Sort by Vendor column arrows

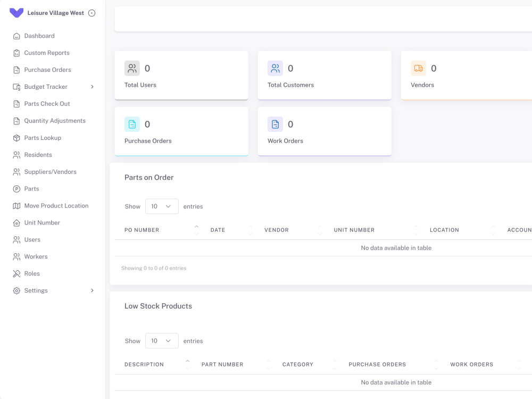pyautogui.click(x=320, y=230)
